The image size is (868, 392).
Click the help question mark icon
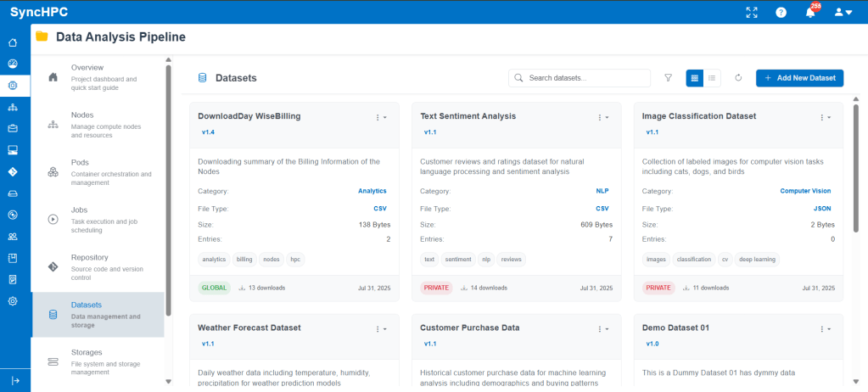(781, 13)
